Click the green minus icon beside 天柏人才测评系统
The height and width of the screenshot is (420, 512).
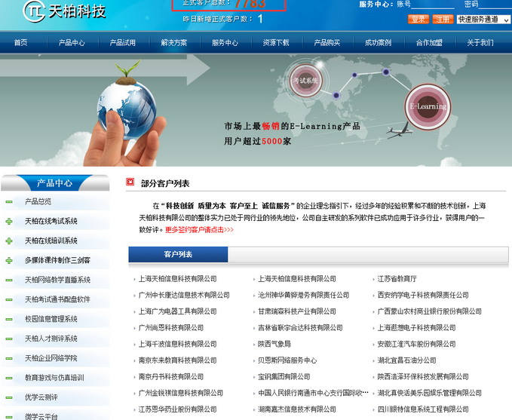point(9,339)
